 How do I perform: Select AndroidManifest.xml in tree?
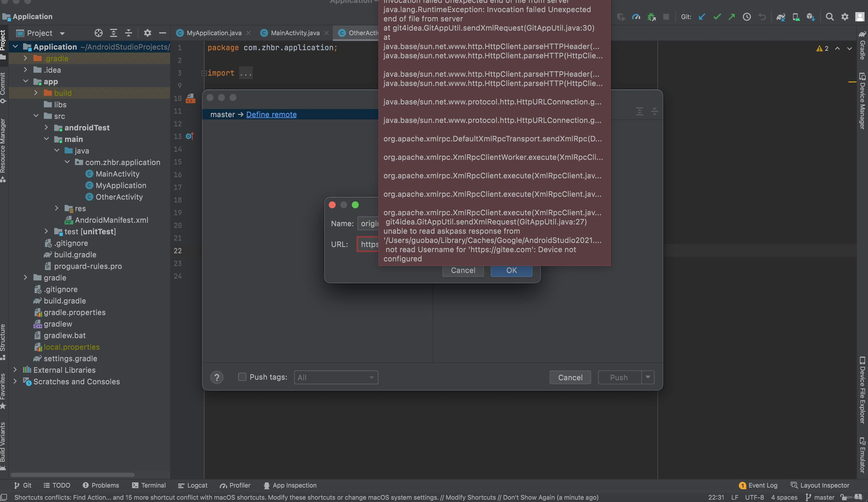[x=111, y=220]
